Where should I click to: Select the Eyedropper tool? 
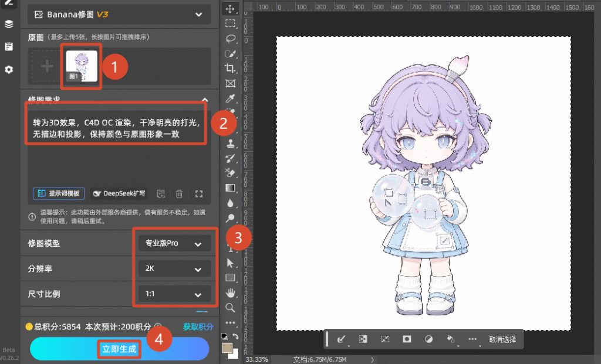230,98
